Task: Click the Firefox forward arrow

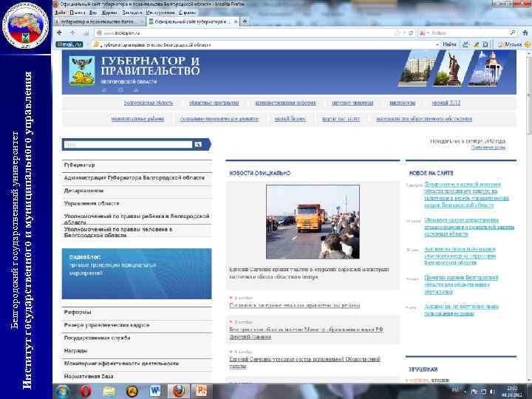Action: (x=72, y=33)
